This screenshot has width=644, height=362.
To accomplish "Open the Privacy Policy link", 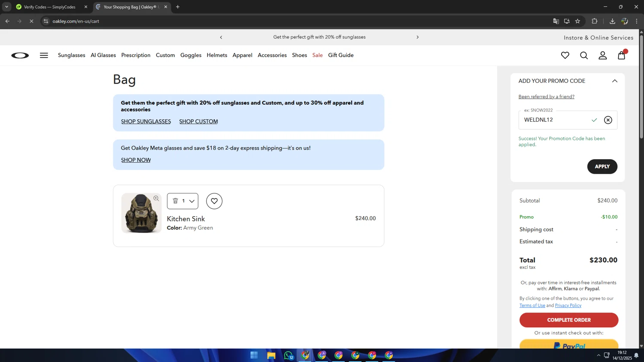I will [568, 305].
